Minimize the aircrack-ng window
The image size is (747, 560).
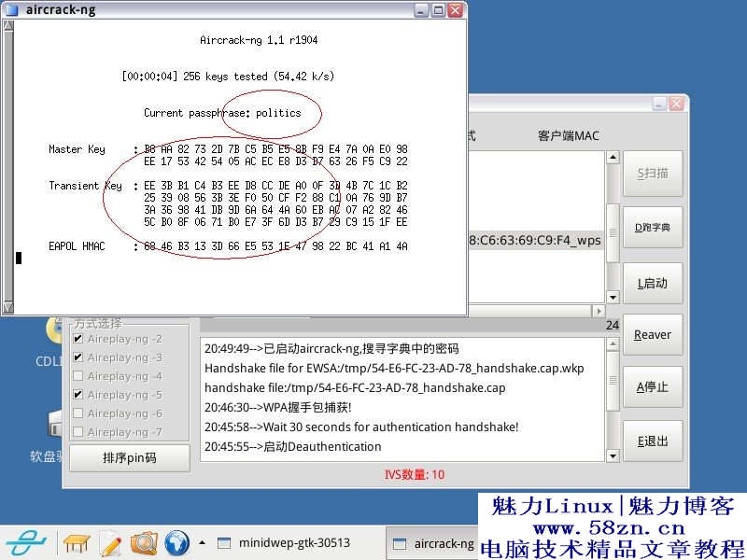(421, 10)
